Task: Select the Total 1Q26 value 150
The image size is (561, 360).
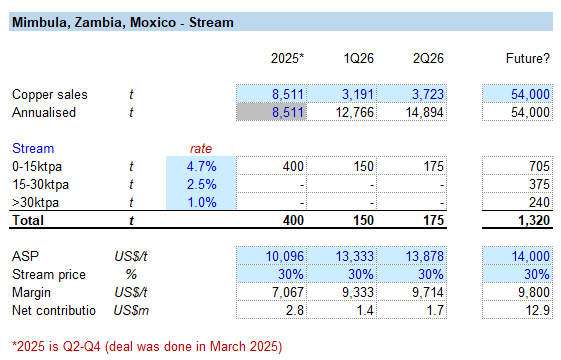Action: pyautogui.click(x=342, y=220)
